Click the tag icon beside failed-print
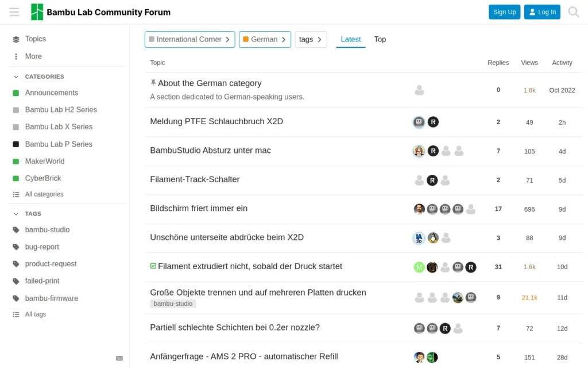588x368 pixels. [16, 281]
